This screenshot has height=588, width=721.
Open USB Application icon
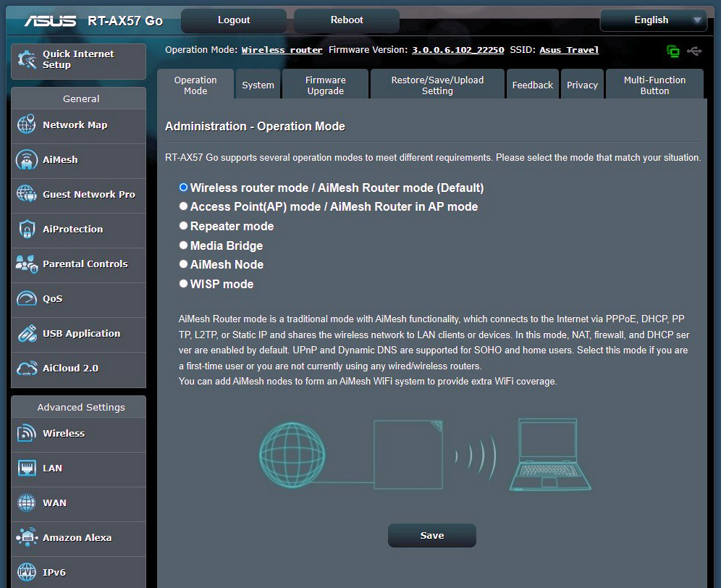26,334
